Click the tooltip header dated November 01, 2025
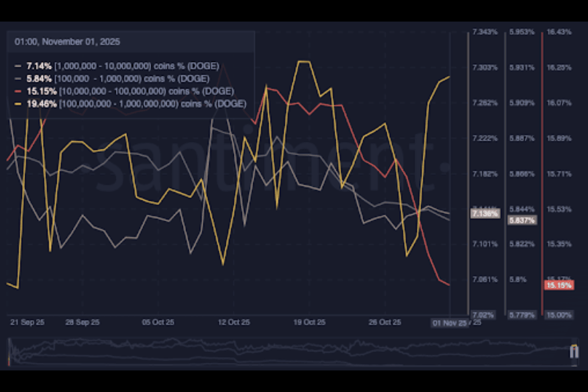 coord(67,42)
